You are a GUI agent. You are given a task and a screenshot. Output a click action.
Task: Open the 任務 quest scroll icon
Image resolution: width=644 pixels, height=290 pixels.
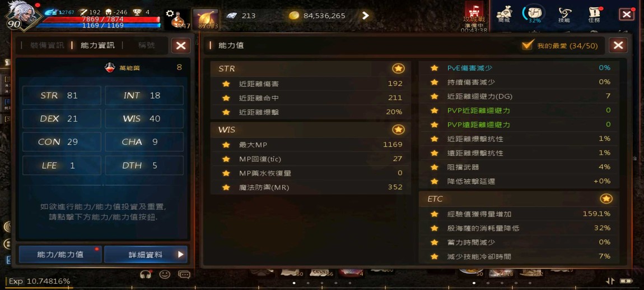coord(594,14)
